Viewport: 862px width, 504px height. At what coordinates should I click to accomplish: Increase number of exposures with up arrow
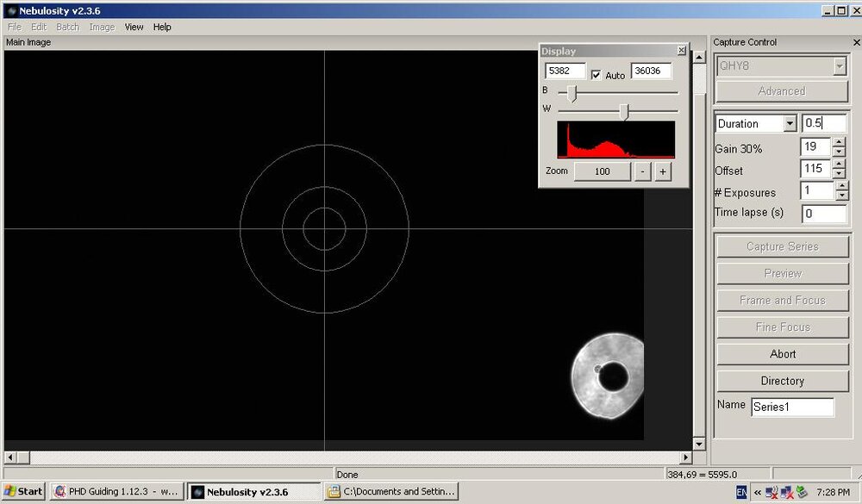pos(839,186)
